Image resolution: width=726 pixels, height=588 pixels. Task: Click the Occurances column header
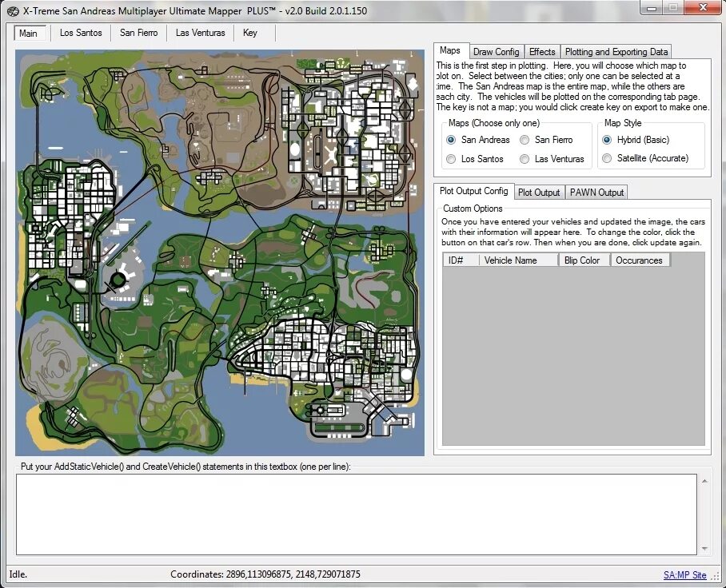click(640, 260)
